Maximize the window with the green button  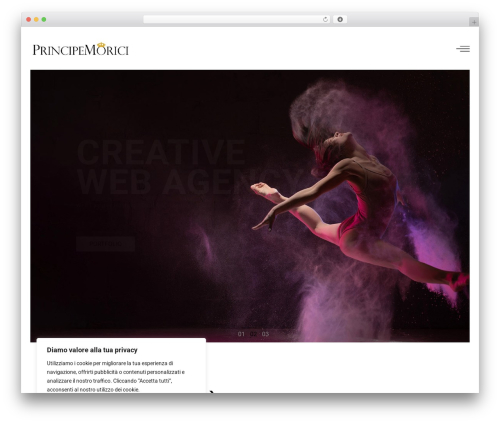[x=44, y=20]
